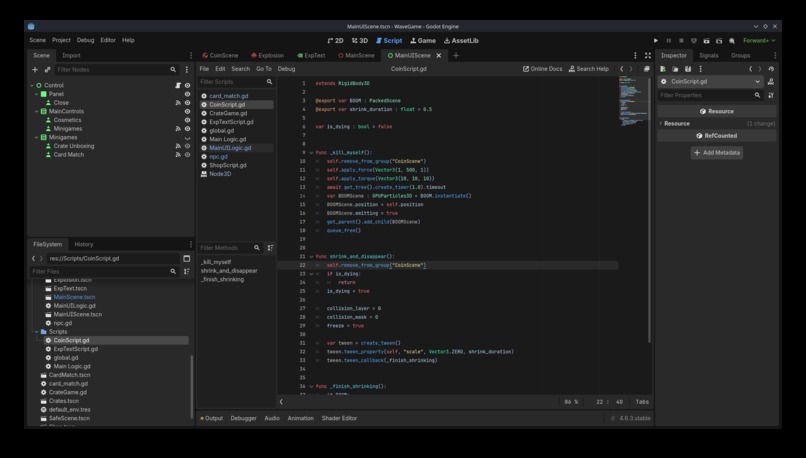Toggle distraction free mode icon
The image size is (806, 458).
(x=648, y=56)
